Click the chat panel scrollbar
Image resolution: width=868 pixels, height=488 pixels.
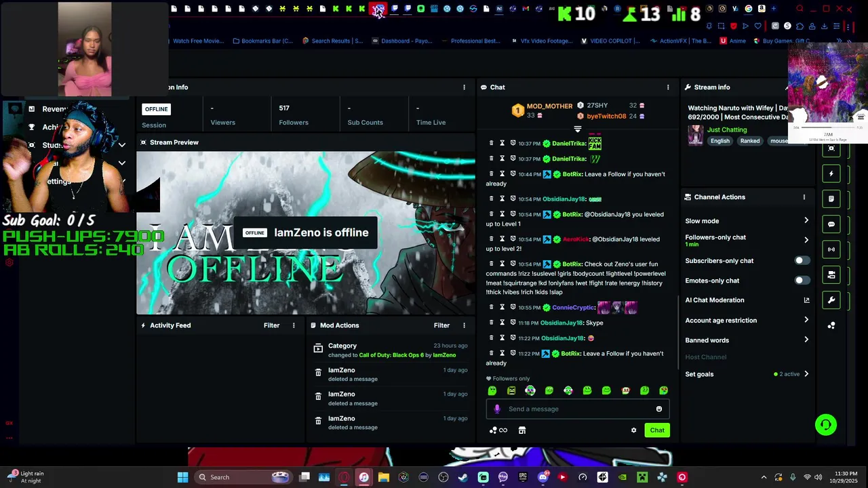677,332
